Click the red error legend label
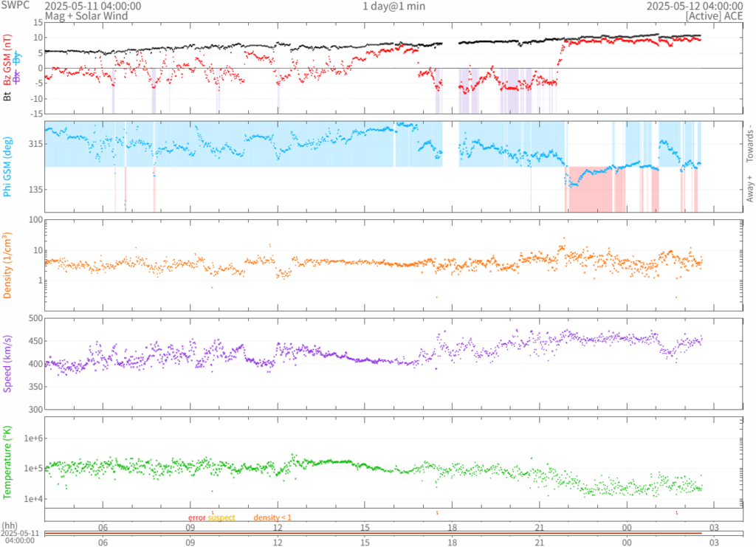 pyautogui.click(x=196, y=517)
